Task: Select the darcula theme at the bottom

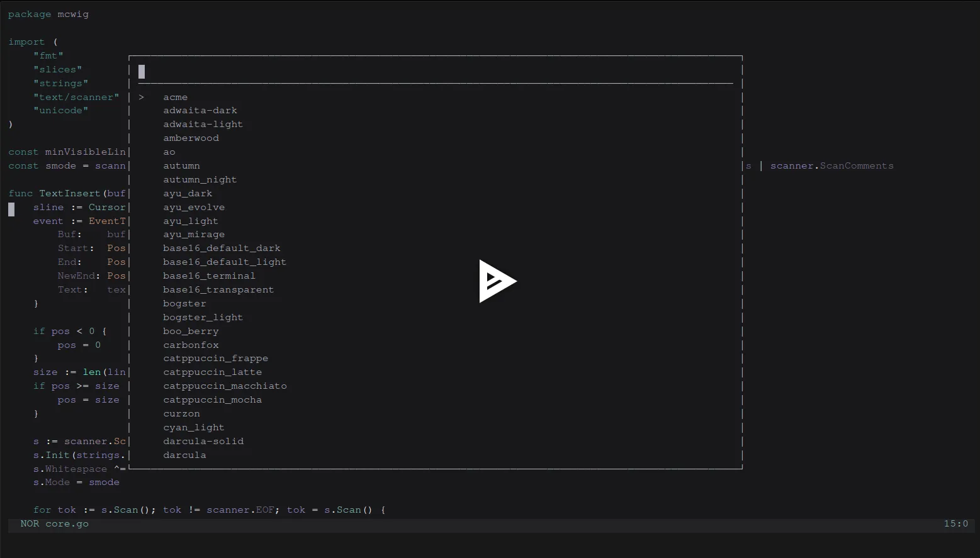Action: click(184, 455)
